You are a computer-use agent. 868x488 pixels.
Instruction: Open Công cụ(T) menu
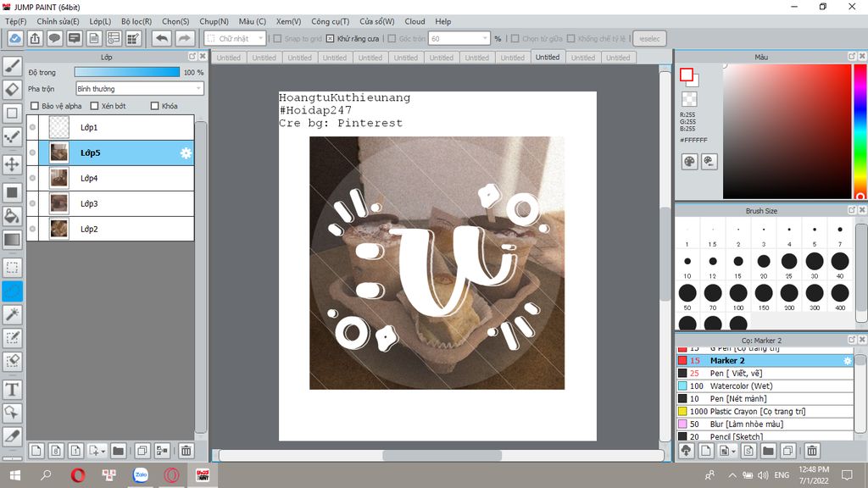pos(330,21)
